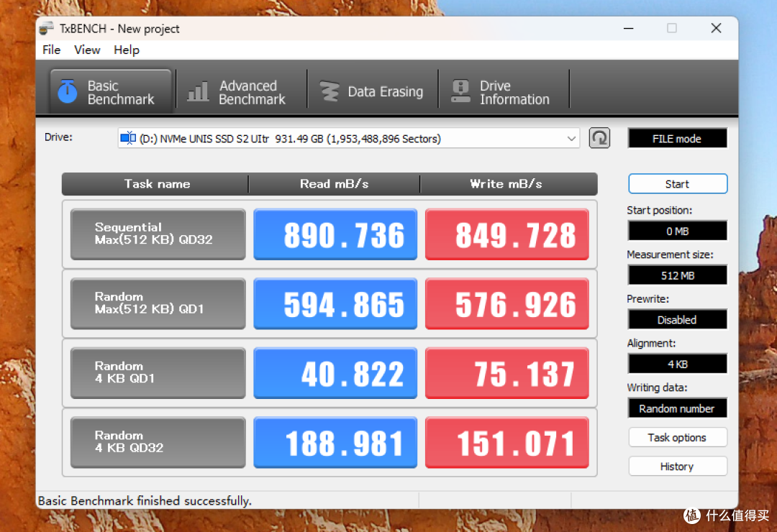Click write result 151.071
Viewport: 777px width, 532px height.
(x=507, y=442)
